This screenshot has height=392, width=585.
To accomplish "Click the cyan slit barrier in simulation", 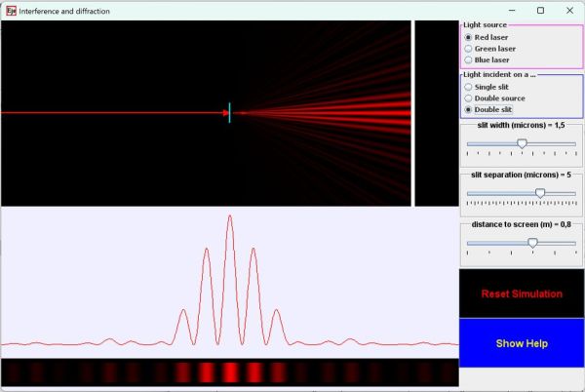I will tap(230, 112).
